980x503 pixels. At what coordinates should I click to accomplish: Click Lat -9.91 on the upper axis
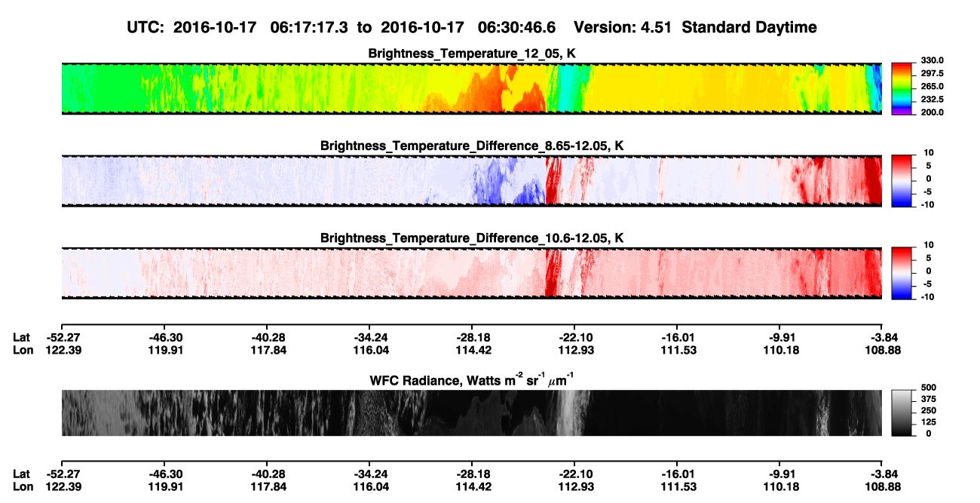coord(779,338)
